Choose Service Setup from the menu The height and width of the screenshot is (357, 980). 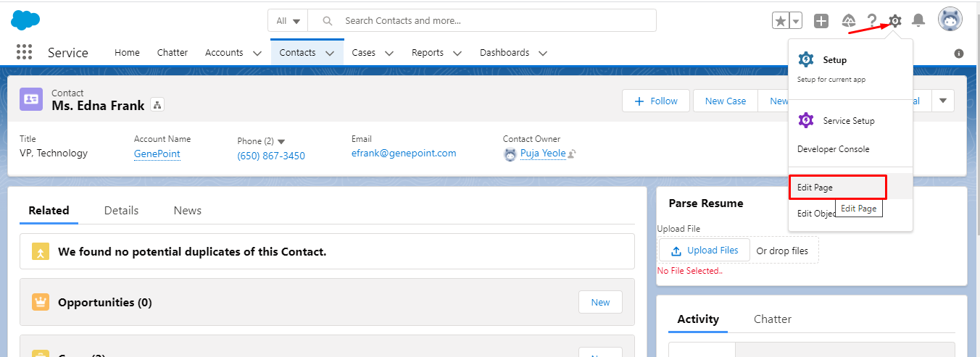850,120
